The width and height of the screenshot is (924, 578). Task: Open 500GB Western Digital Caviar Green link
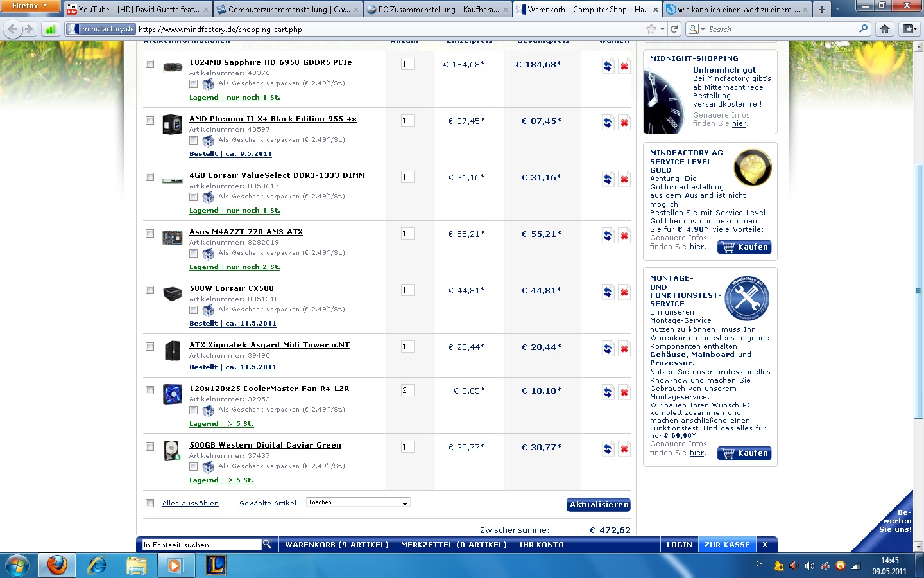pyautogui.click(x=265, y=445)
